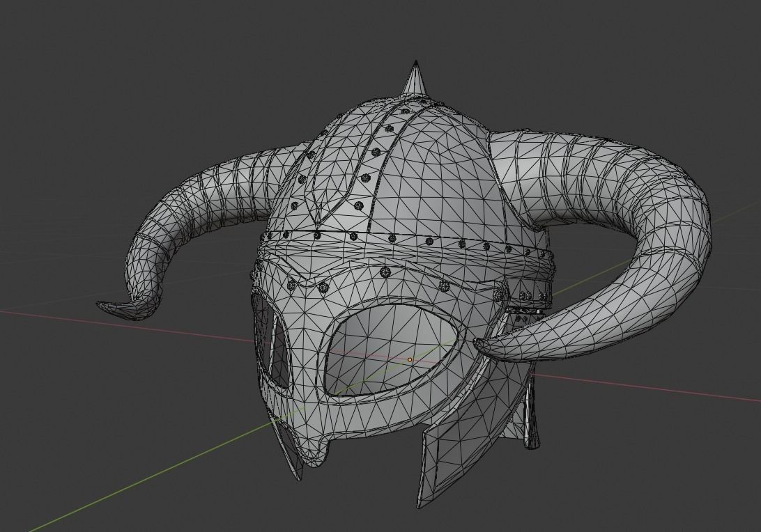
Task: Click the orange origin point inside the helmet
Action: click(410, 360)
